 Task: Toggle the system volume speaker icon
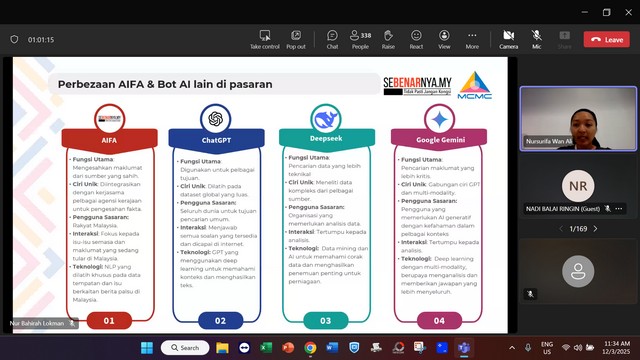click(x=578, y=348)
